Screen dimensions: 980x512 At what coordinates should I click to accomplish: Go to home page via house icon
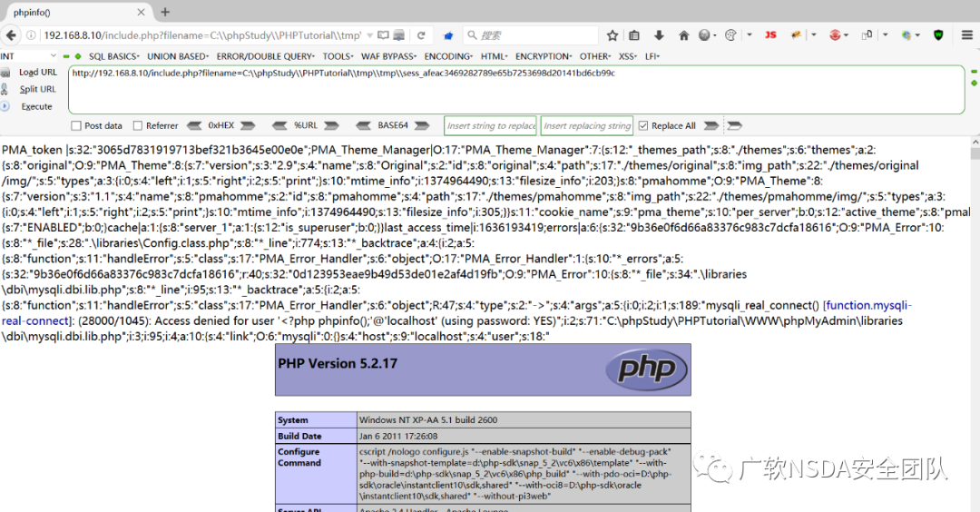tap(684, 35)
